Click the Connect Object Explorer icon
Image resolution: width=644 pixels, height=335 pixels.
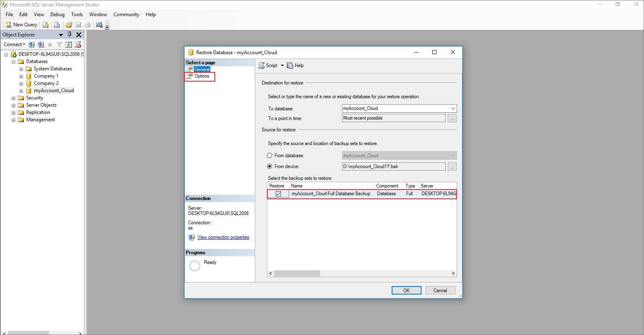(31, 44)
